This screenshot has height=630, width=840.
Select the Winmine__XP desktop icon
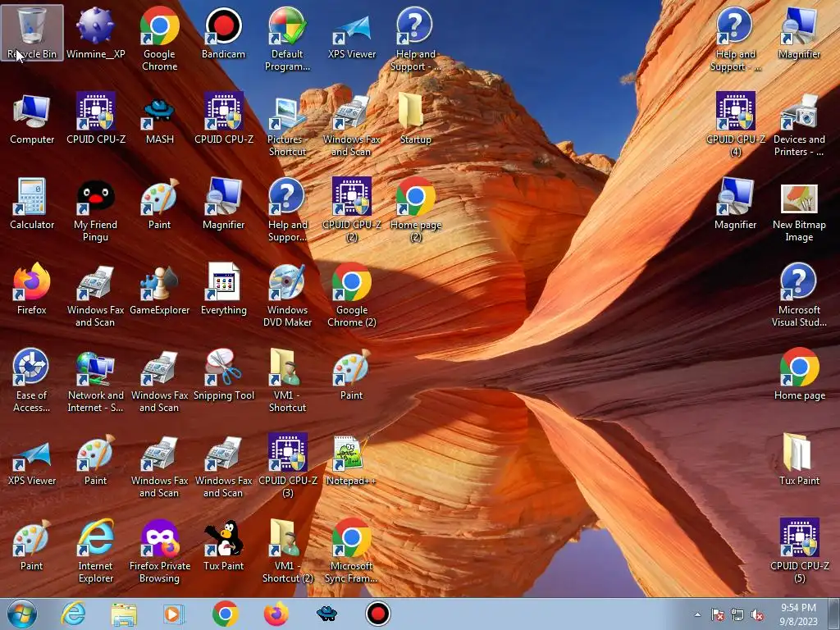click(x=95, y=33)
